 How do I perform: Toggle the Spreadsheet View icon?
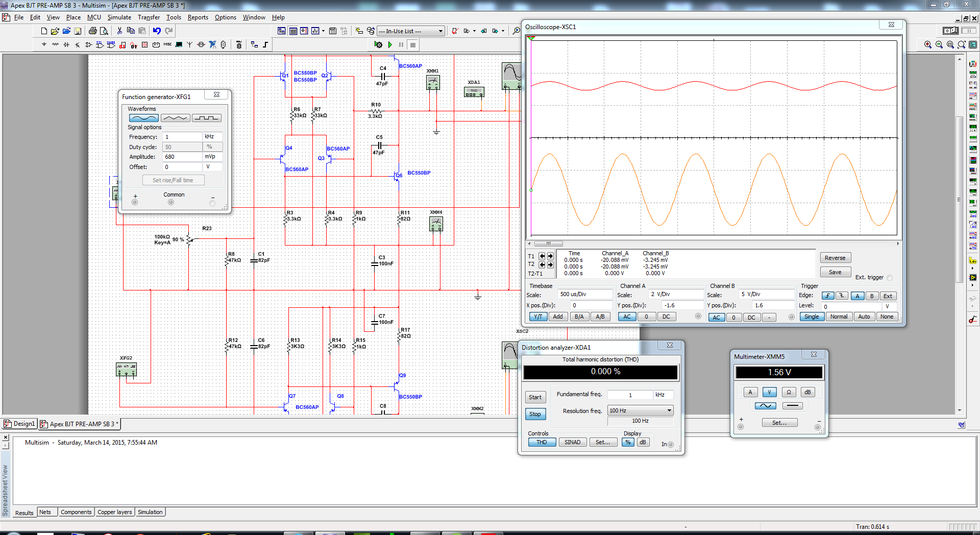293,31
